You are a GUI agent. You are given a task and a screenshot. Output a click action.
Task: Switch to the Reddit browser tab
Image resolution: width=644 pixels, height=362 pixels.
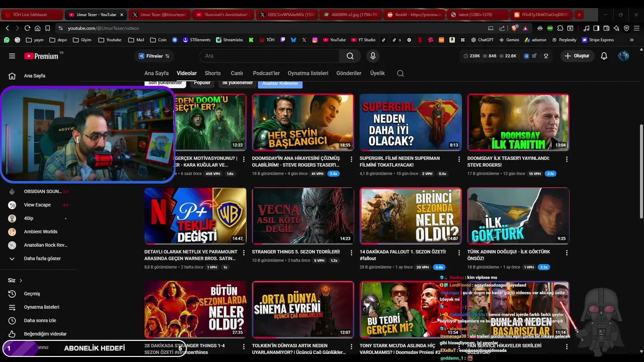coord(414,15)
